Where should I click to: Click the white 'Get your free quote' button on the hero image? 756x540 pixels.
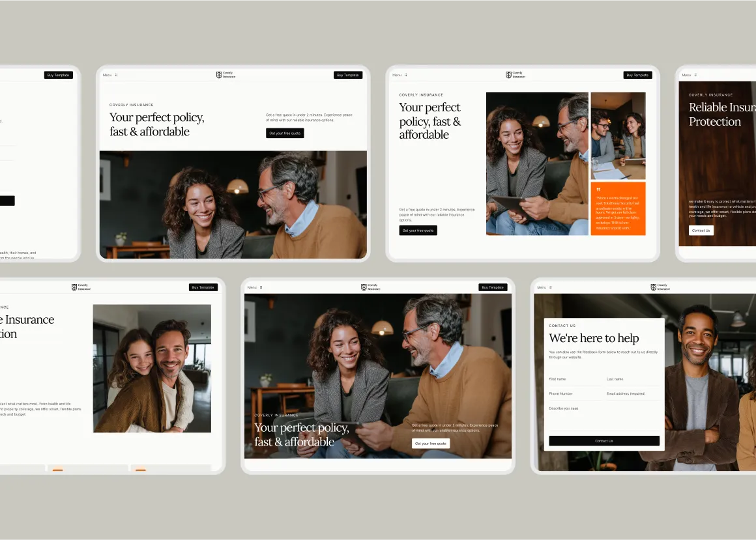[x=431, y=444]
